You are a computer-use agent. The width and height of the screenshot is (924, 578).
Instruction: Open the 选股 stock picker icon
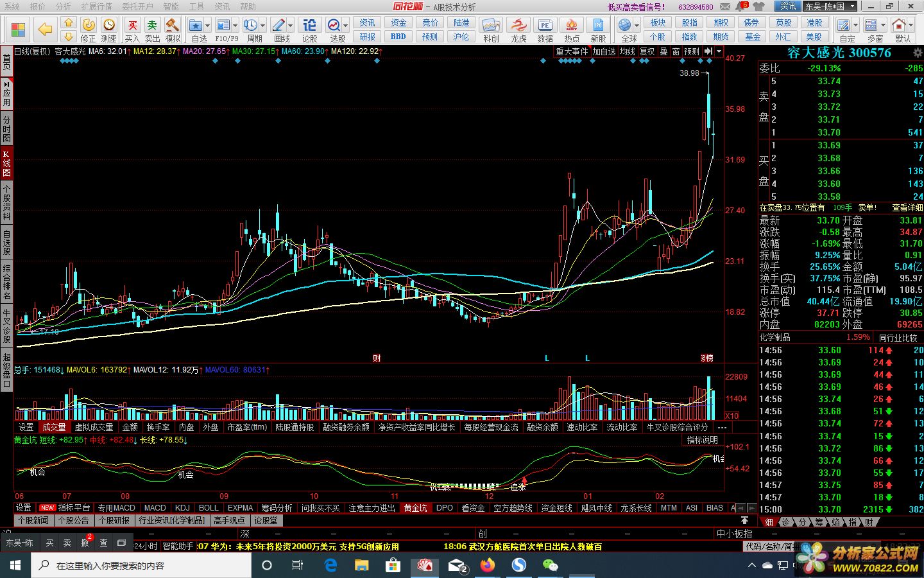point(334,26)
